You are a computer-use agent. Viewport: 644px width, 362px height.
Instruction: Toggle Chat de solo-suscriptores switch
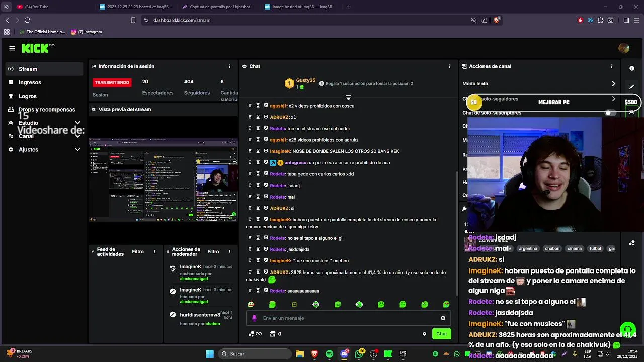[x=610, y=113]
